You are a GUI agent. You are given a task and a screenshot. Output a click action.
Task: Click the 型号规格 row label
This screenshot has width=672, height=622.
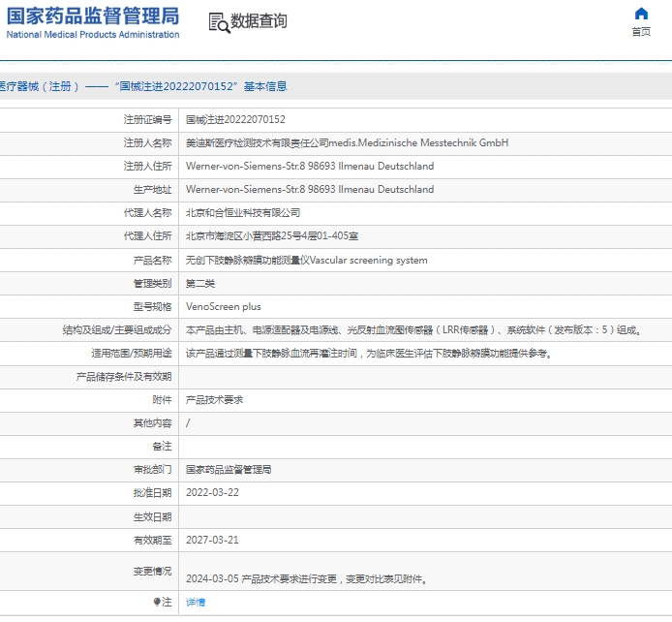pos(152,306)
